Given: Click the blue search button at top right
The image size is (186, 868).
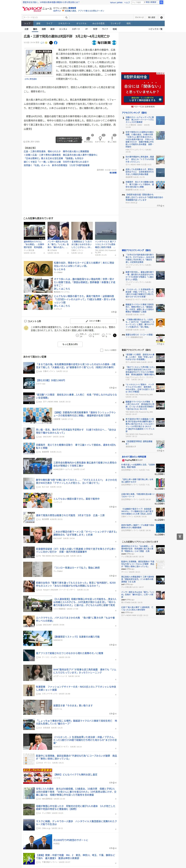Looking at the screenshot, I should 161,2.
